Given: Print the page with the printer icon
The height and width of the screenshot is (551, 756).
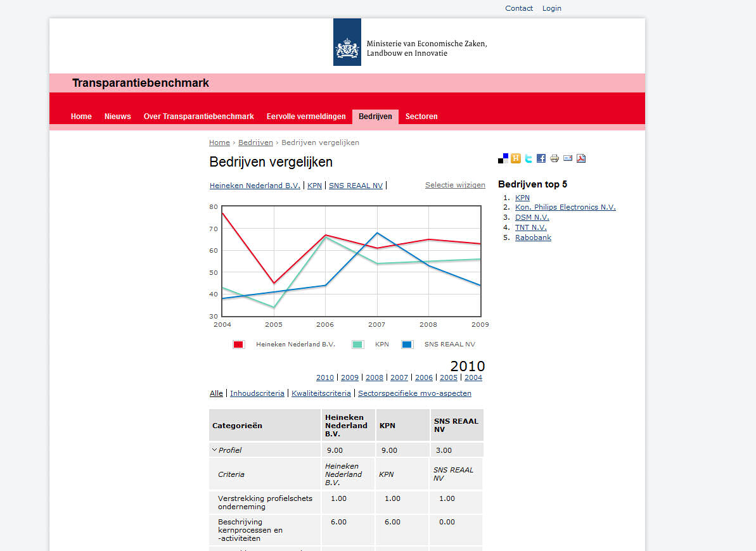Looking at the screenshot, I should 554,158.
